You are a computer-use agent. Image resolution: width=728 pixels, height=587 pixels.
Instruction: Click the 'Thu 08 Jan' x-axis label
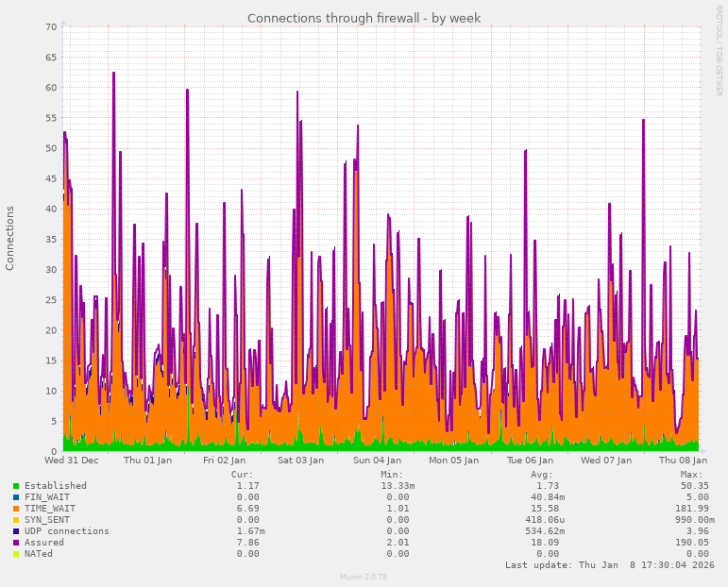click(x=683, y=461)
